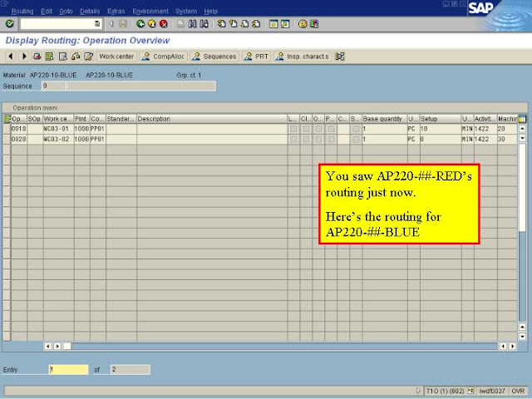Click the green Back arrow icon
Screen dimensions: 532x399
[x=140, y=24]
